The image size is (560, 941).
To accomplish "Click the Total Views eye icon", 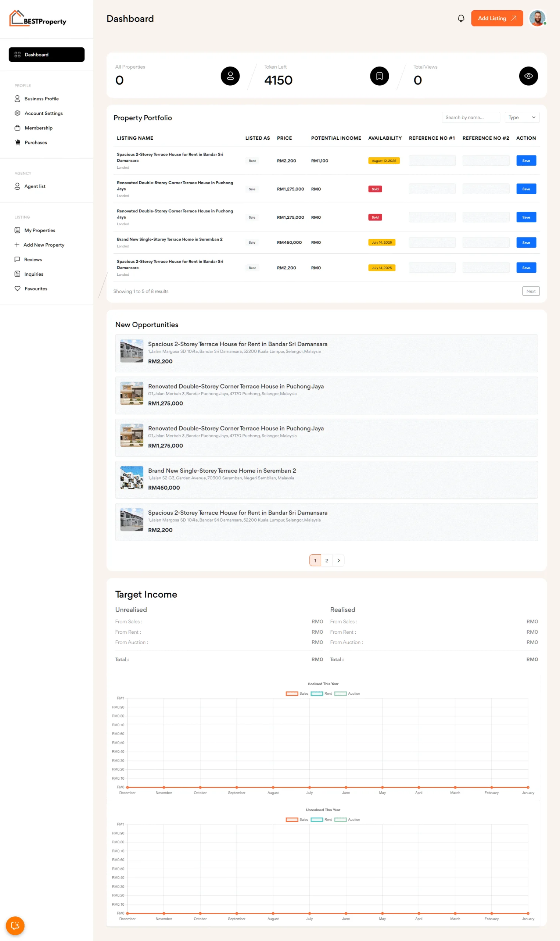I will [528, 76].
